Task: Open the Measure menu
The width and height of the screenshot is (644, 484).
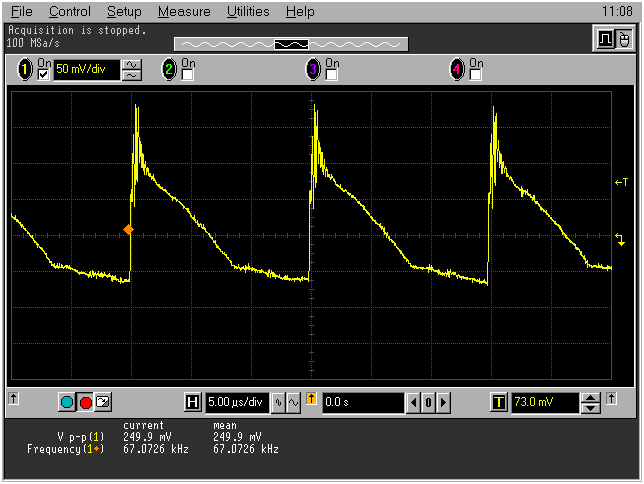Action: coord(184,12)
